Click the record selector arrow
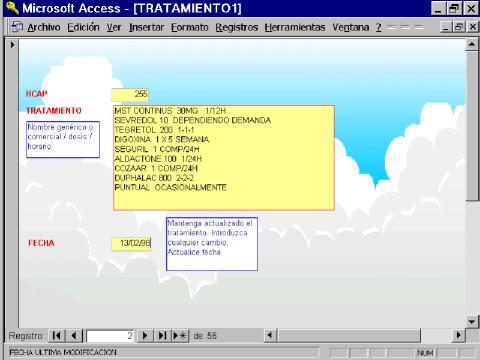The height and width of the screenshot is (360, 480). coord(12,44)
